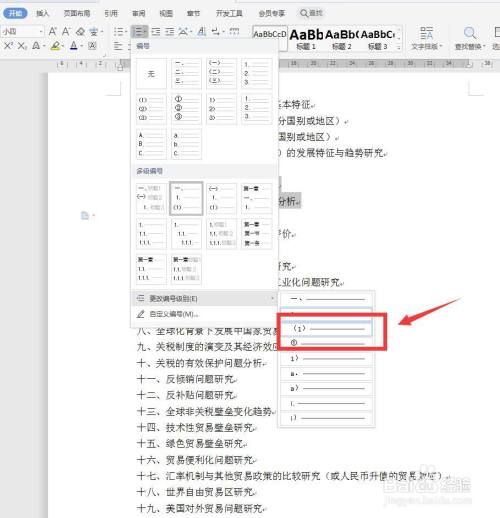Decrease paragraph indent icon

coord(156,32)
